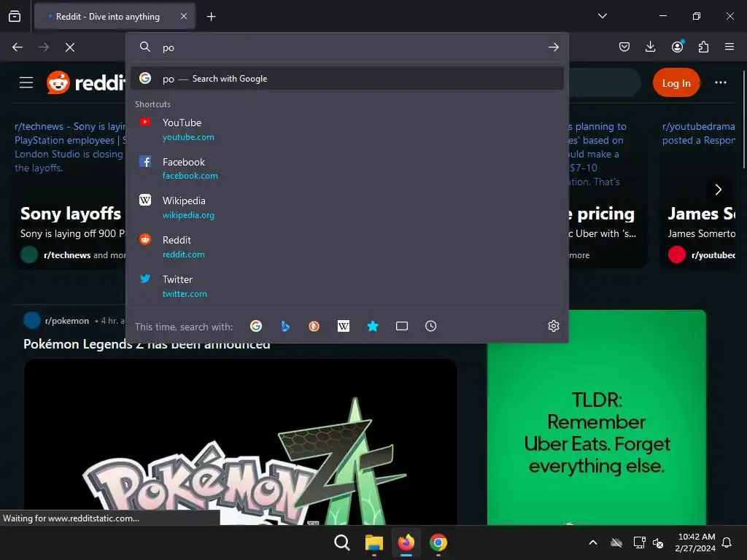Viewport: 747px width, 560px height.
Task: Open network and volume quick settings
Action: (x=649, y=542)
